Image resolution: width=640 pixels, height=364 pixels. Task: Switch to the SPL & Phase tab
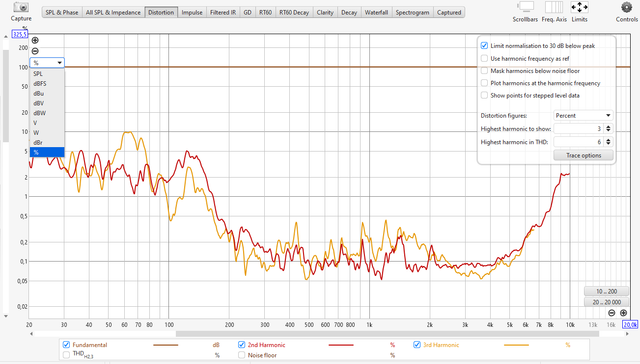[x=62, y=12]
